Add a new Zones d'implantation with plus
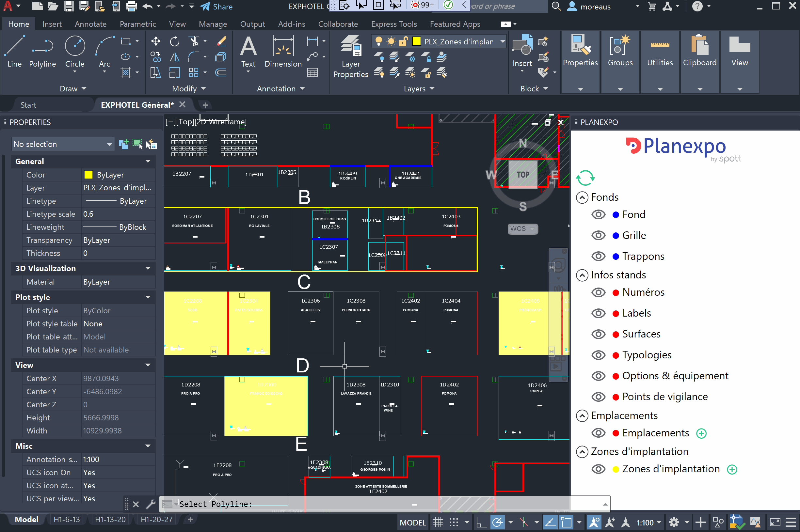The width and height of the screenshot is (800, 532). [732, 470]
